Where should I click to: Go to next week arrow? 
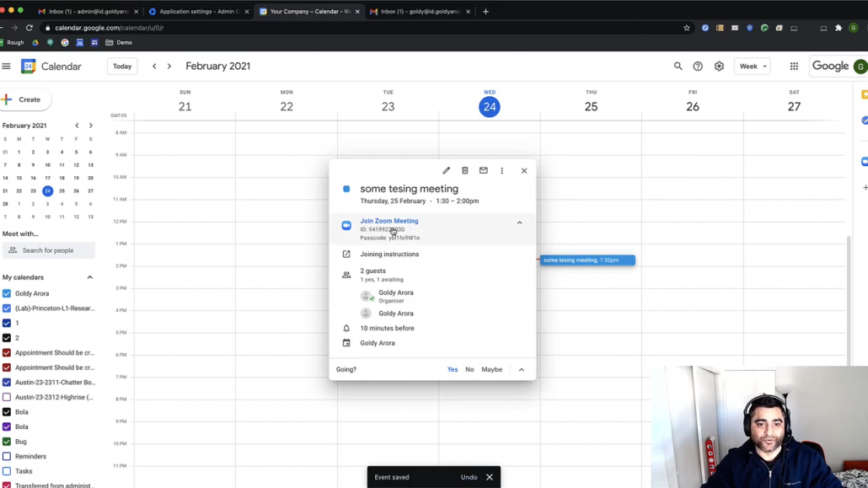pyautogui.click(x=169, y=67)
